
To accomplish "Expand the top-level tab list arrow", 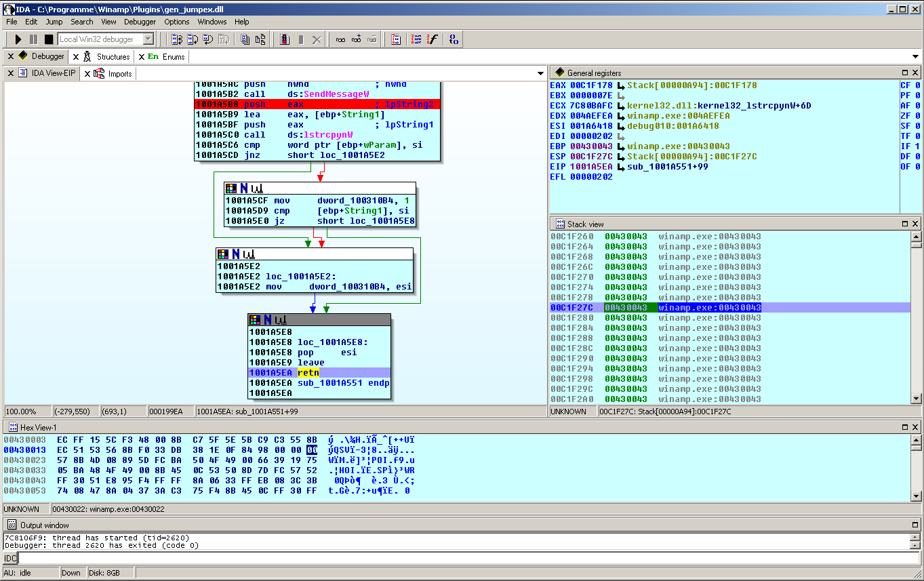I will pyautogui.click(x=915, y=56).
